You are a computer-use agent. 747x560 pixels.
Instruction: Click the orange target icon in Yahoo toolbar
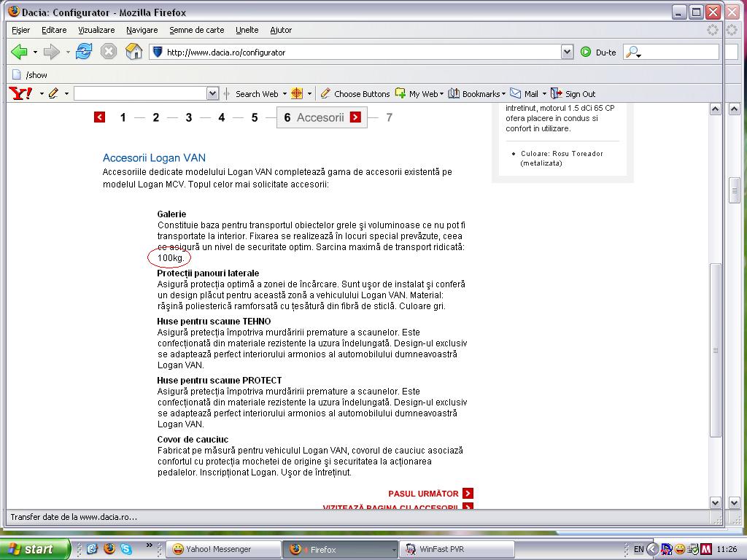tap(297, 93)
